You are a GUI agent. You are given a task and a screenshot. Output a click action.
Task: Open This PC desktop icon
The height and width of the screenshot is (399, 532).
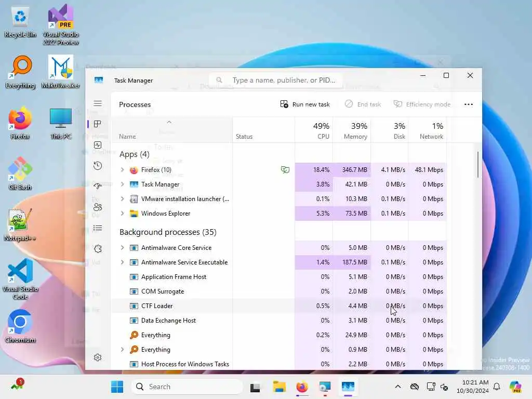(x=61, y=124)
